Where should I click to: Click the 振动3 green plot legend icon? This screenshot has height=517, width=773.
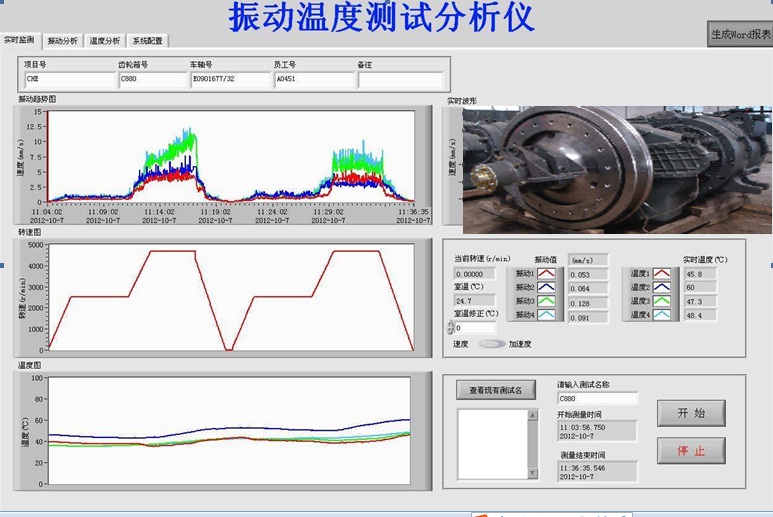548,302
